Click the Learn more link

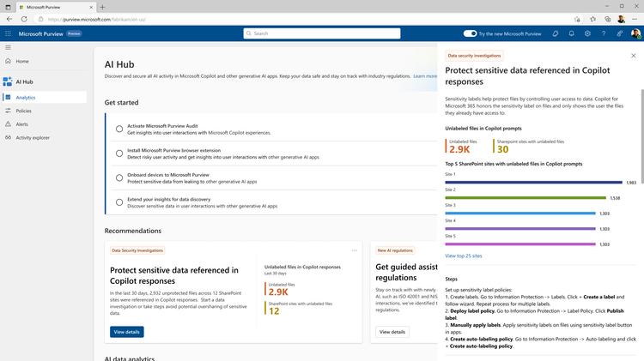[x=425, y=76]
